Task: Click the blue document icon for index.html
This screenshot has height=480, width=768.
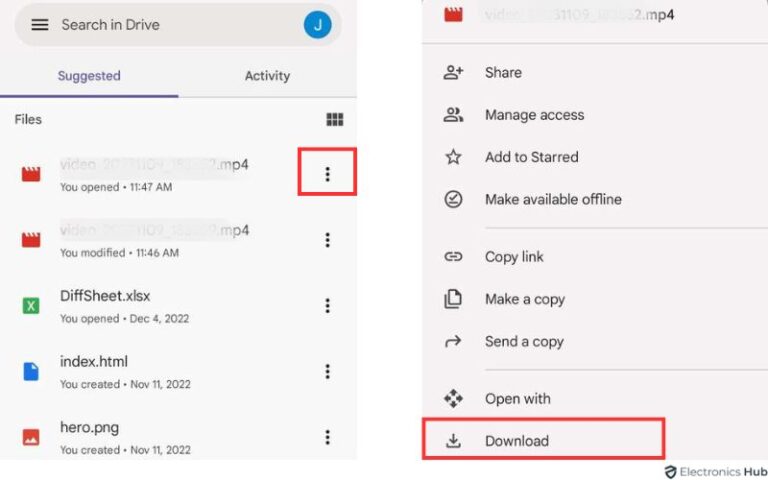Action: tap(31, 371)
